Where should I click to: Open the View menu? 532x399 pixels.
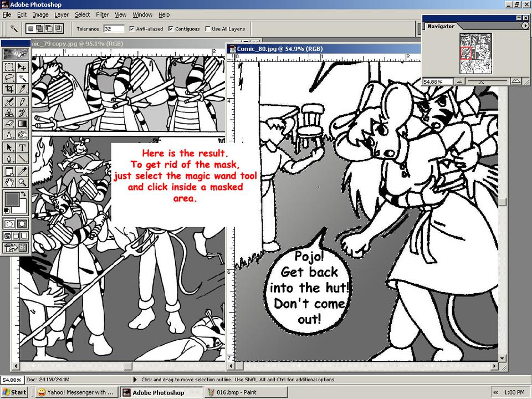coord(120,14)
